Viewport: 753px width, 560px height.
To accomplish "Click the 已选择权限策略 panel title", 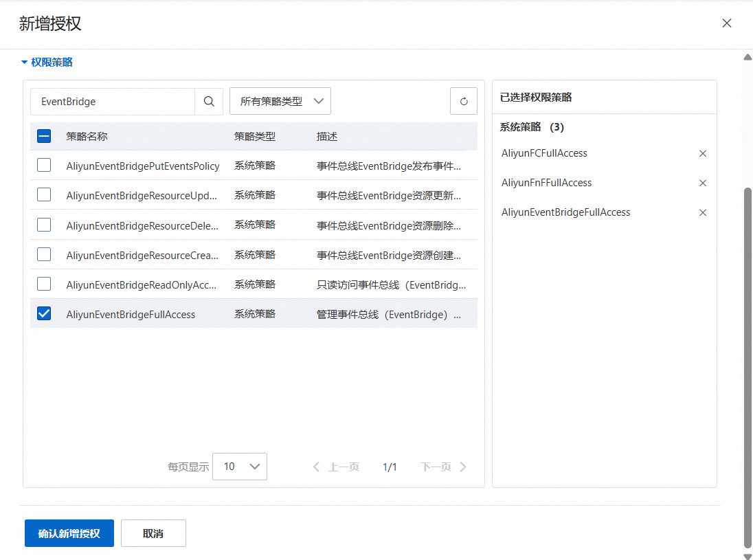I will point(536,97).
